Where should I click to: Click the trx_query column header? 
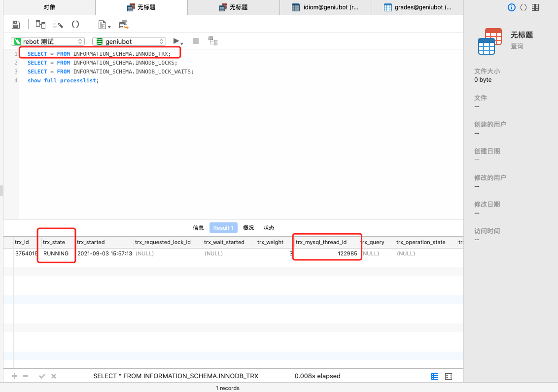pyautogui.click(x=377, y=242)
